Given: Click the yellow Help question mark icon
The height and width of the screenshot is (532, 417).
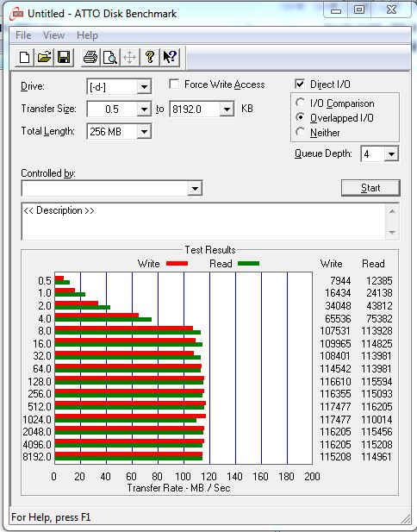Looking at the screenshot, I should point(150,57).
